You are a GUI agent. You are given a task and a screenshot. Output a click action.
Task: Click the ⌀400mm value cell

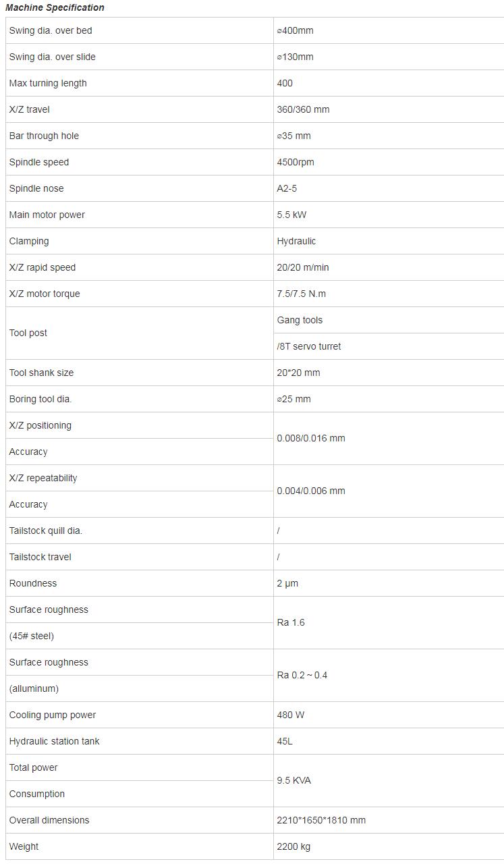point(388,30)
